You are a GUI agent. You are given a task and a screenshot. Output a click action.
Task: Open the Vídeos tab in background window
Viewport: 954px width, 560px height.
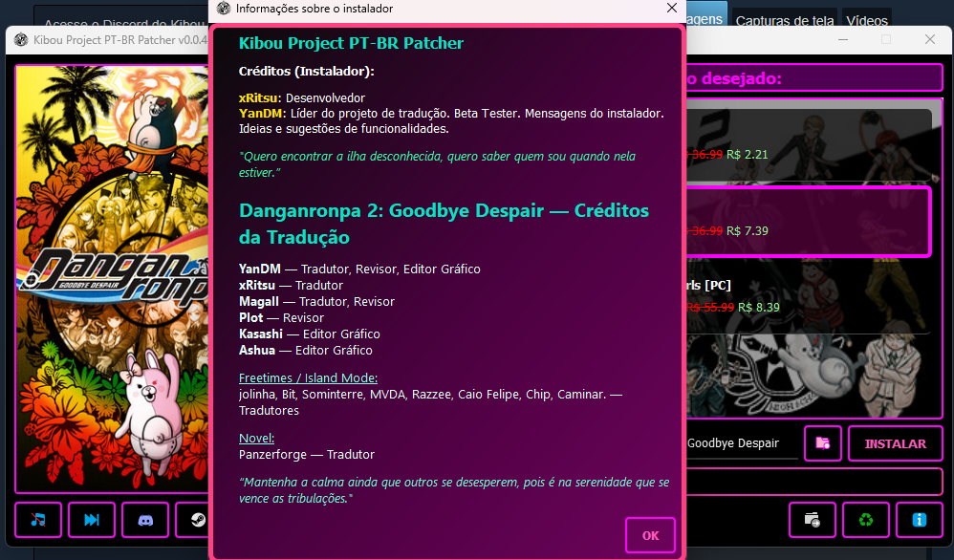(x=866, y=20)
